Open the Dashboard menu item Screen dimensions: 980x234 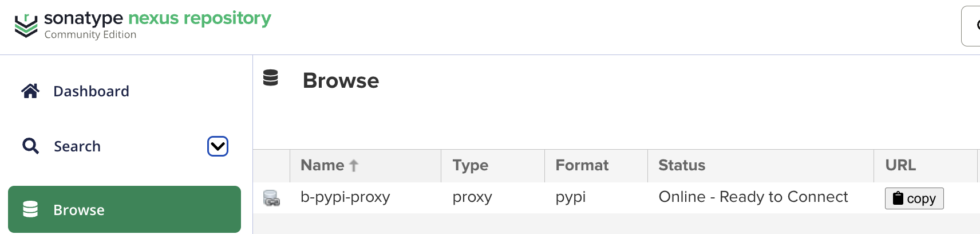91,91
